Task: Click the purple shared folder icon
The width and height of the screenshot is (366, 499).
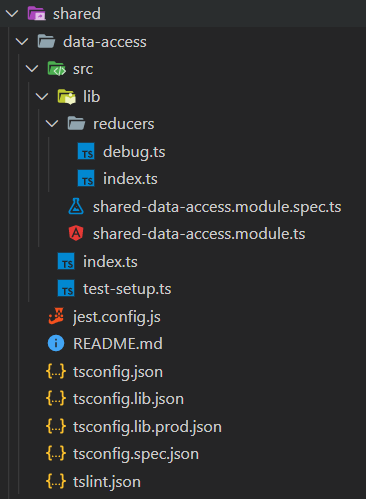Action: (x=36, y=14)
